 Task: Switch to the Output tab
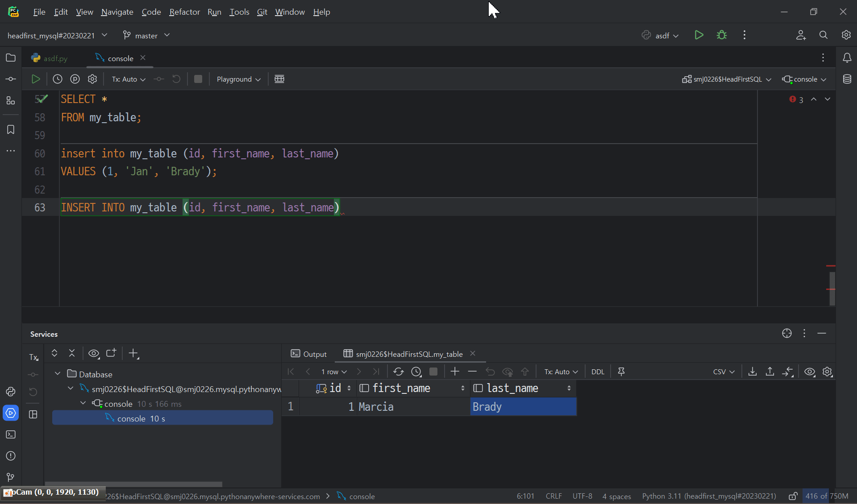[x=309, y=354]
